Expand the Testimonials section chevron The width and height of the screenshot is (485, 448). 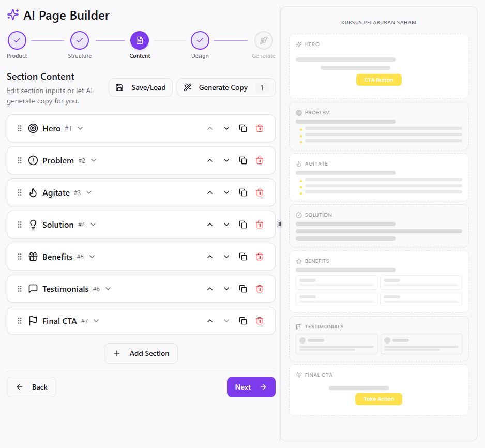pos(108,289)
